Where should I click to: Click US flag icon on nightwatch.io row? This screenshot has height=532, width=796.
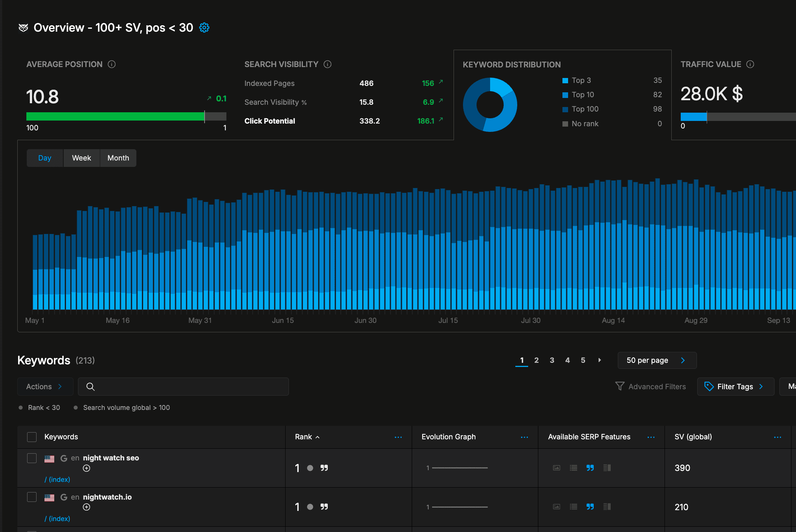tap(49, 498)
